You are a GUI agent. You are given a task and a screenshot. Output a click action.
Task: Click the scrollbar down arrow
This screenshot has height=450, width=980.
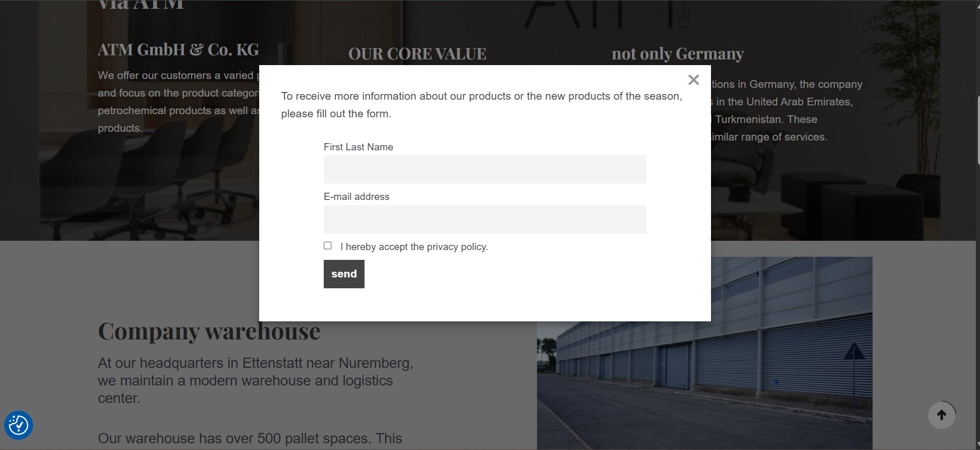pos(977,445)
